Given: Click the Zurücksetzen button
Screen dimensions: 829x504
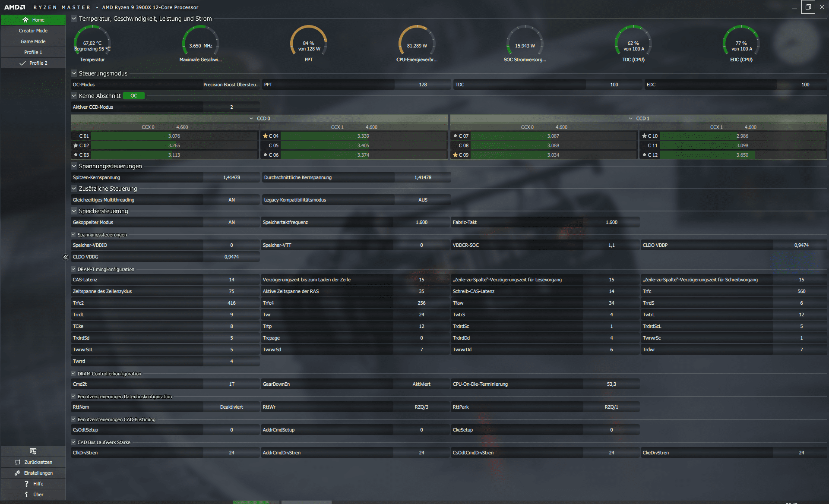Looking at the screenshot, I should point(33,462).
